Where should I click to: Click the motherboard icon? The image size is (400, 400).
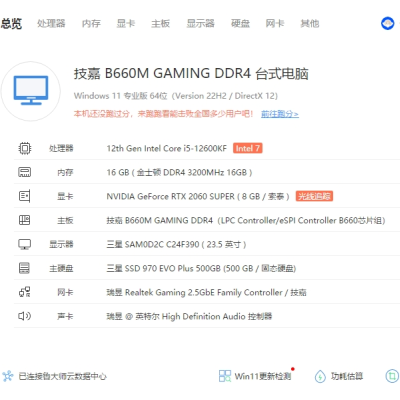pos(25,220)
